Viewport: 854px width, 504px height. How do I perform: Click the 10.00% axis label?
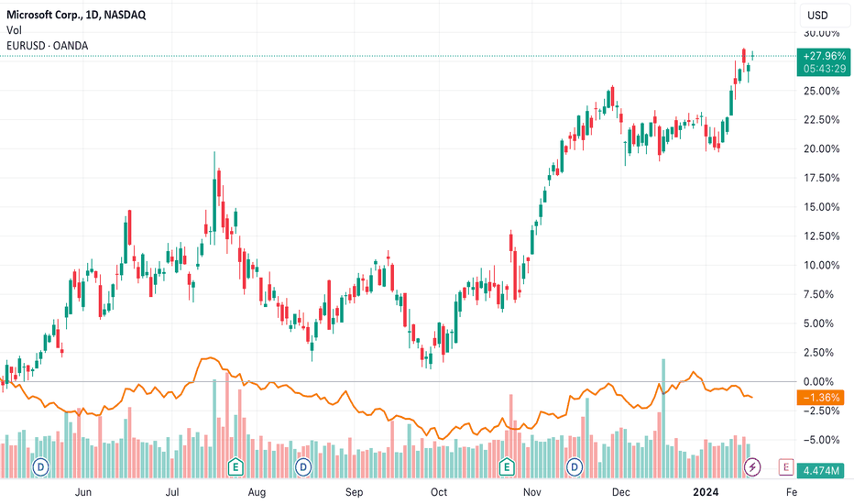coord(821,266)
